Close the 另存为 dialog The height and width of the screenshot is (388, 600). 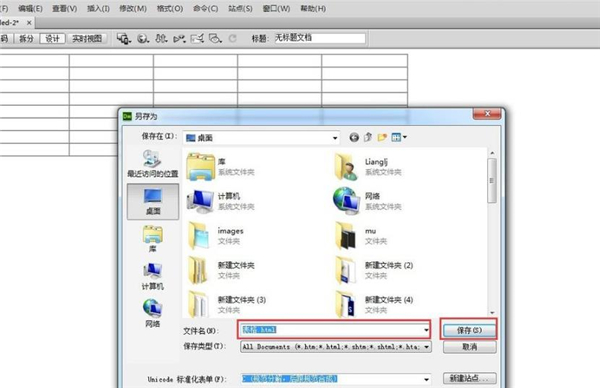click(487, 114)
